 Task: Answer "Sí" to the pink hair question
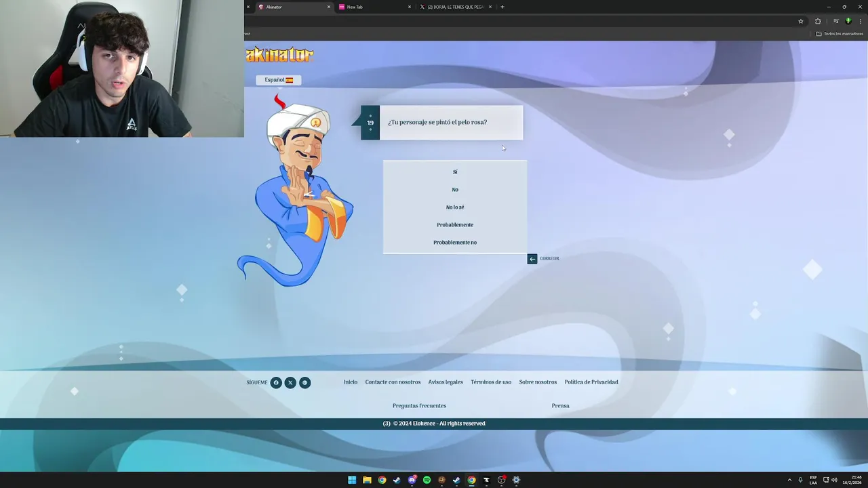point(455,172)
